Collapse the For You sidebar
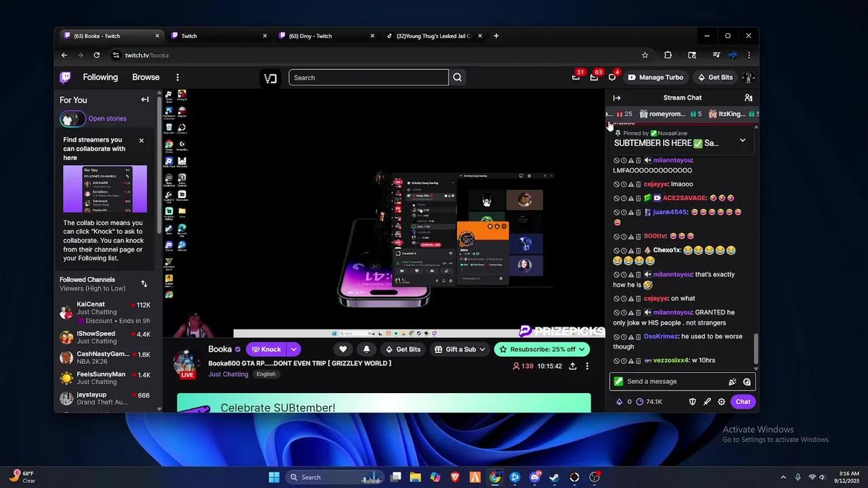The height and width of the screenshot is (488, 868). coord(144,100)
